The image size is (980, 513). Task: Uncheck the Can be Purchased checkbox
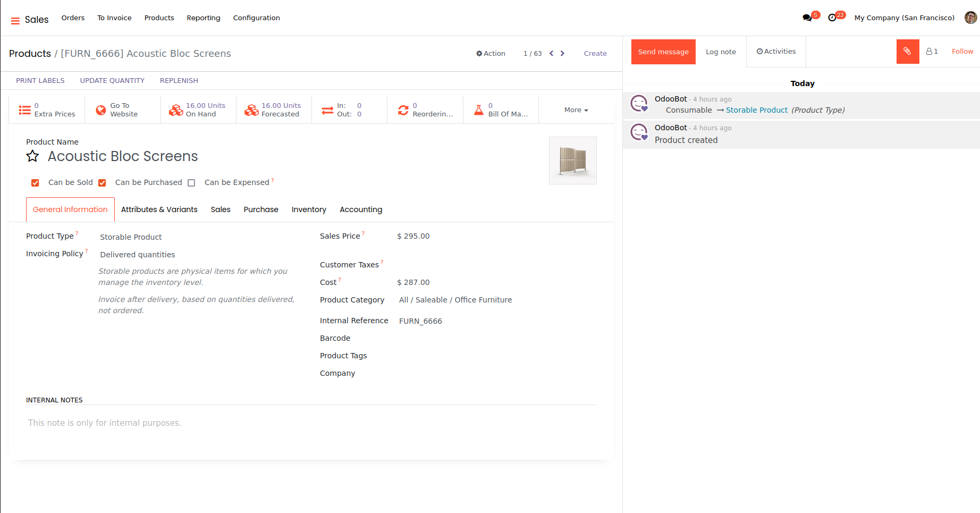pyautogui.click(x=102, y=183)
